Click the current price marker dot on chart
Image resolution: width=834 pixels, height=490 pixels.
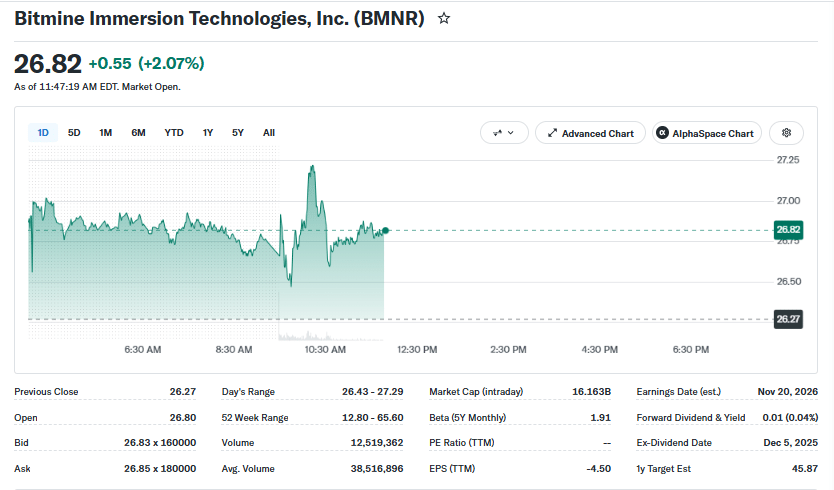point(386,230)
